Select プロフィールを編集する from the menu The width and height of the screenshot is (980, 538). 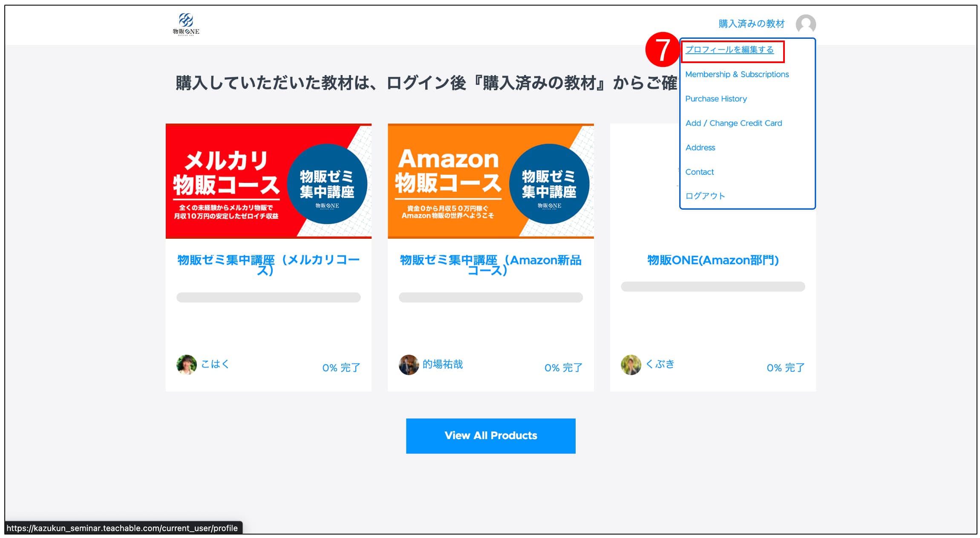click(x=729, y=50)
